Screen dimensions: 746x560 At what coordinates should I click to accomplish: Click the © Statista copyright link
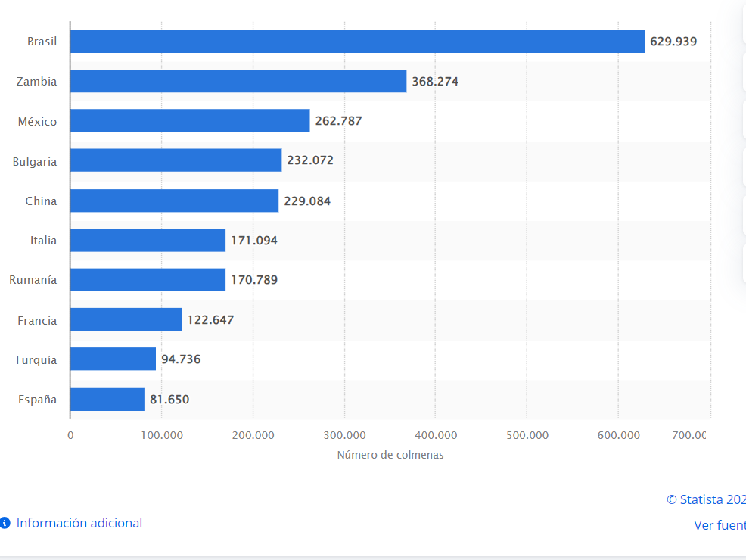click(705, 499)
